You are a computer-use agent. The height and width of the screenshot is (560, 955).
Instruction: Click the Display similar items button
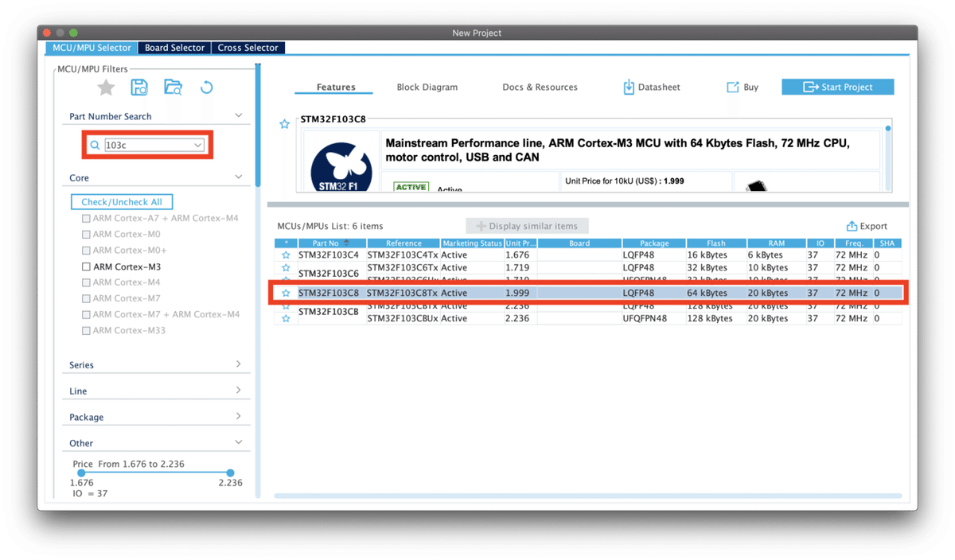(527, 226)
